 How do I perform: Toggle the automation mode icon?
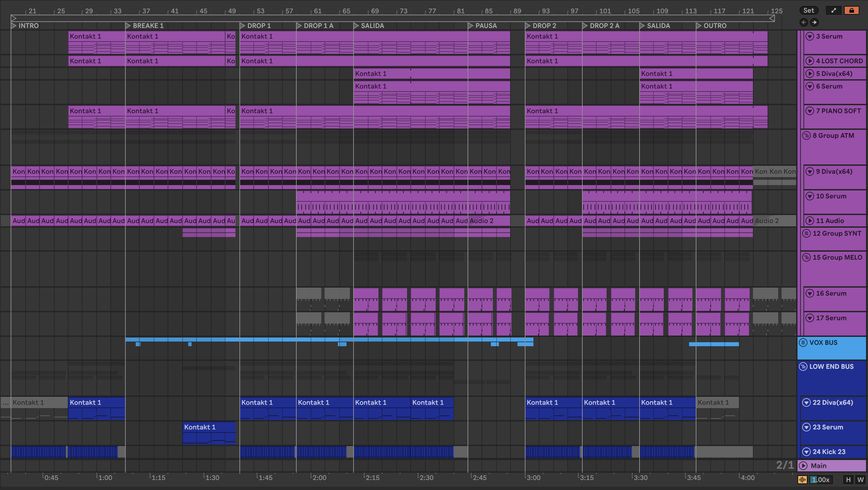[833, 10]
